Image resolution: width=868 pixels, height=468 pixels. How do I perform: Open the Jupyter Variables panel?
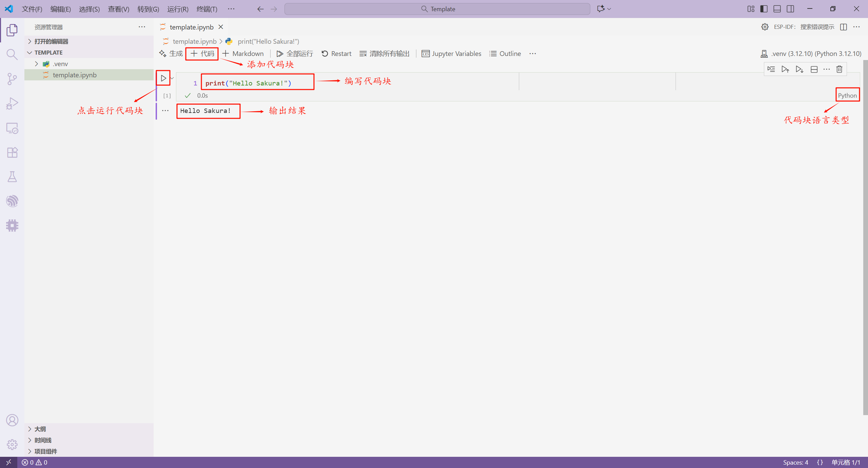(451, 53)
